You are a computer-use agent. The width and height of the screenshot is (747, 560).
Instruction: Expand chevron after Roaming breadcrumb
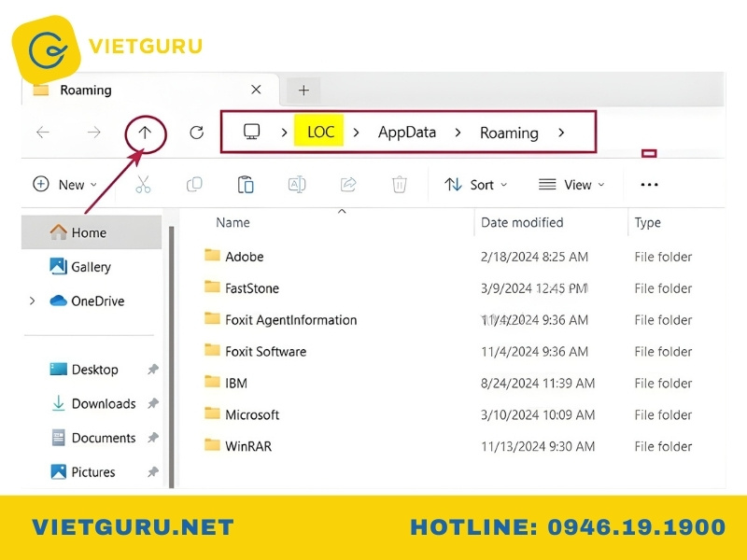[x=561, y=133]
